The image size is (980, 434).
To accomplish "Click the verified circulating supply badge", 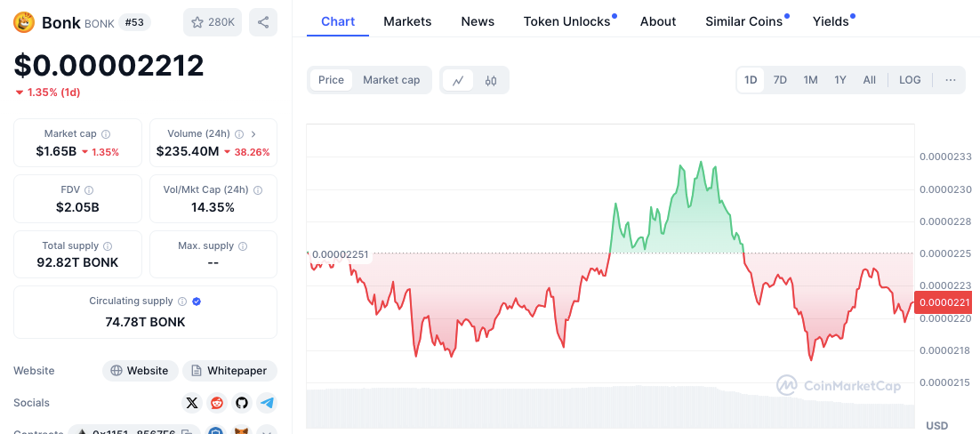I will click(x=197, y=301).
